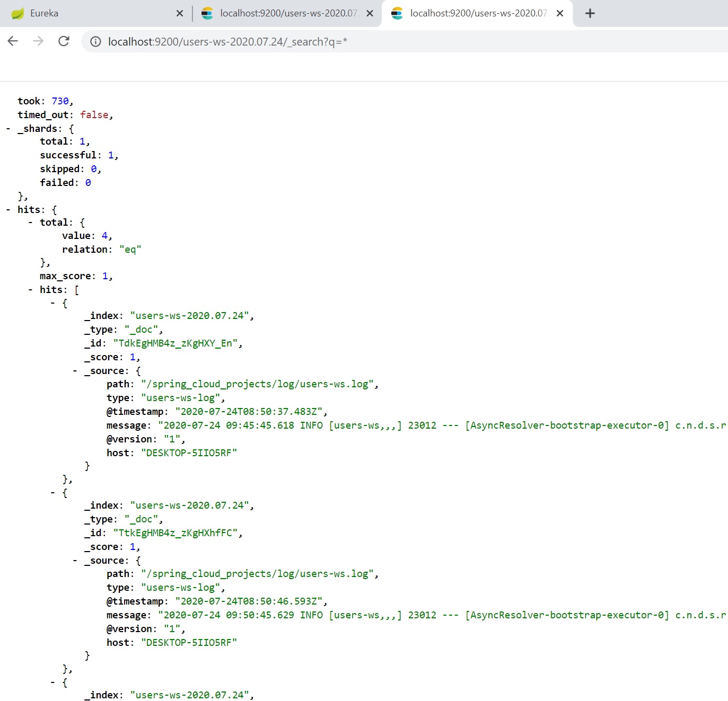Viewport: 728px width, 701px height.
Task: Click the browser forward arrow
Action: tap(38, 41)
